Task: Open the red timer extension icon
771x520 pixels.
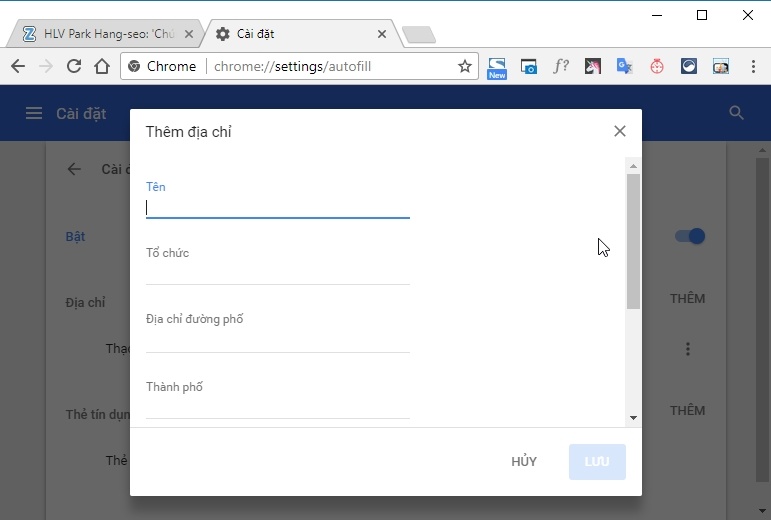Action: pyautogui.click(x=657, y=66)
